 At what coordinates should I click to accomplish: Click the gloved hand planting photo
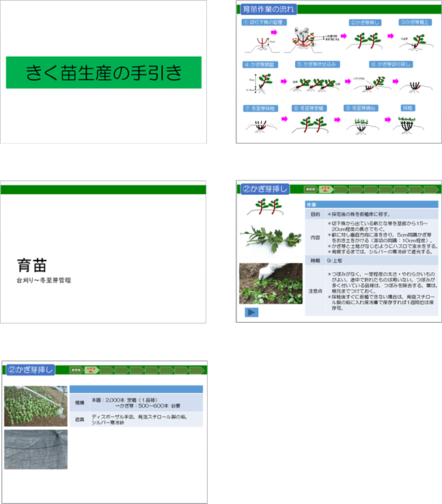tap(271, 284)
